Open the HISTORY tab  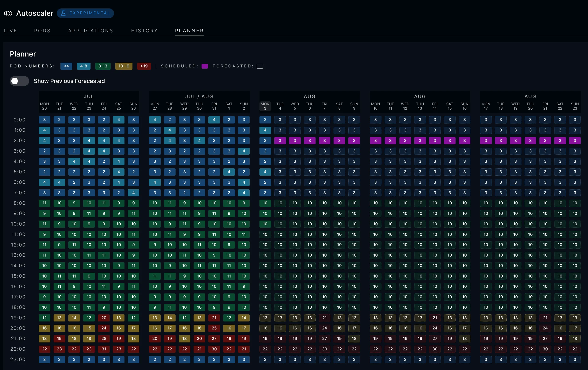pos(144,31)
